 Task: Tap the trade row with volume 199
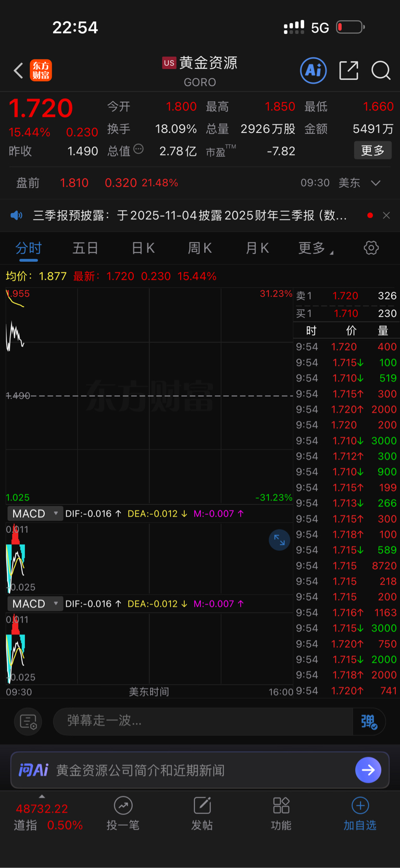tap(346, 487)
